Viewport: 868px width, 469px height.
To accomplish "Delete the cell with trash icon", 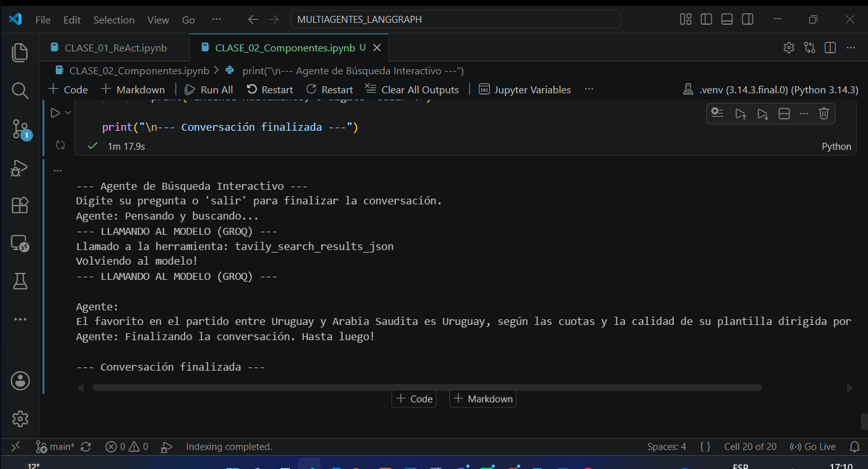I will pyautogui.click(x=824, y=114).
